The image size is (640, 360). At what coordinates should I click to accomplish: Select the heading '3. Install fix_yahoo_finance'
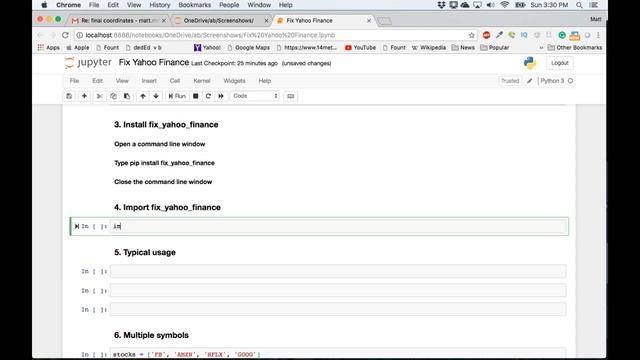[x=166, y=124]
